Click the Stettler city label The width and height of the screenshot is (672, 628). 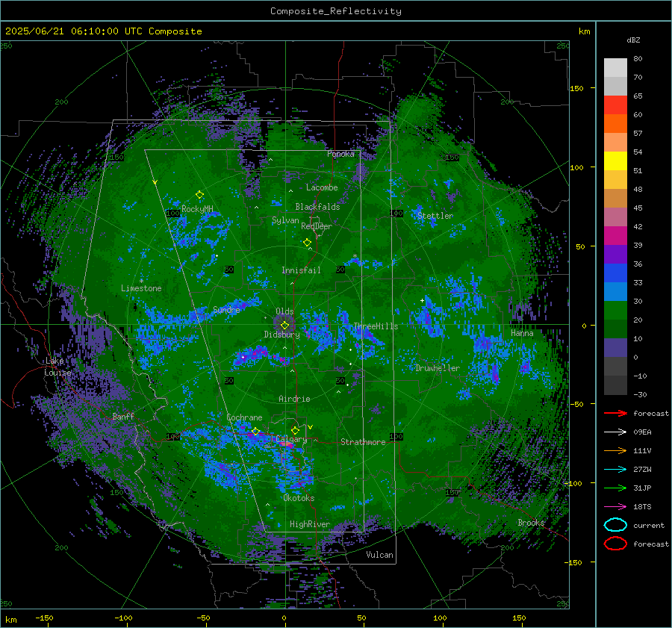[x=435, y=216]
